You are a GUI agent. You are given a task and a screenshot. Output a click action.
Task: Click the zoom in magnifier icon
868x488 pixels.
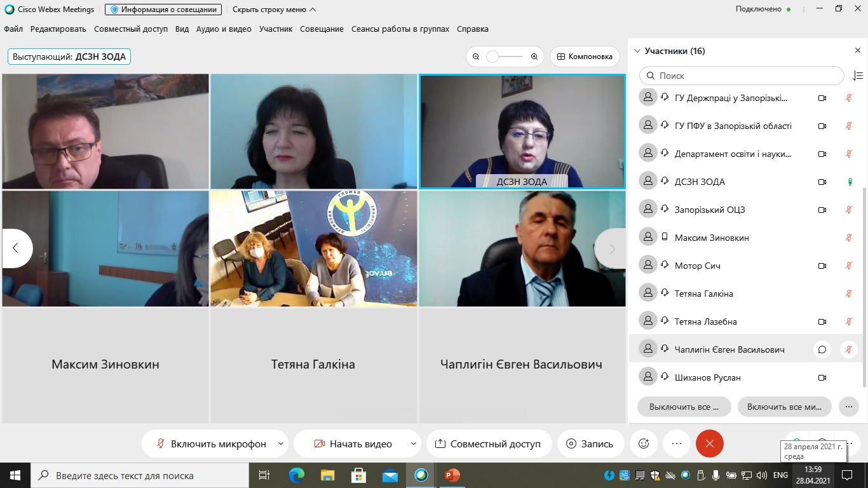click(x=534, y=57)
